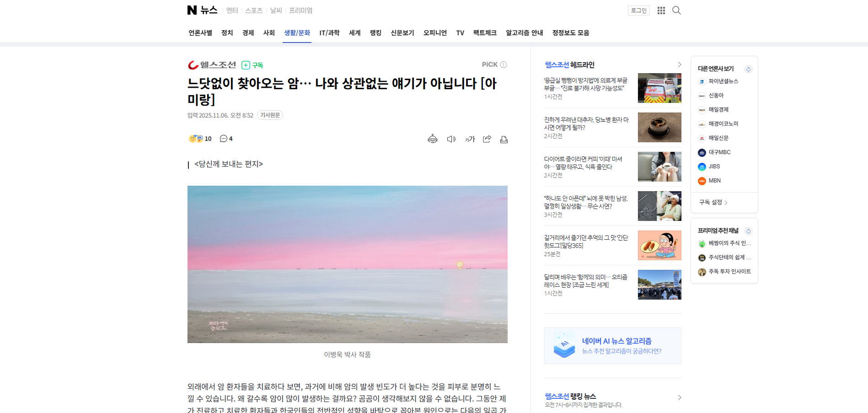Screen dimensions: 868x413
Task: Switch to the IT/과학 tab
Action: [x=329, y=33]
